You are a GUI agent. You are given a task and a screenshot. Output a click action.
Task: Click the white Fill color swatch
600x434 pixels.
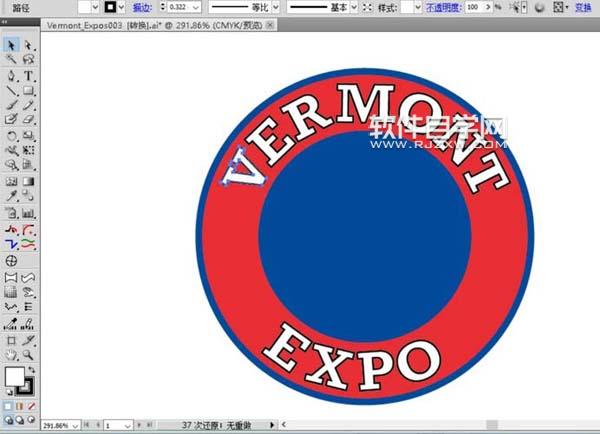[15, 378]
